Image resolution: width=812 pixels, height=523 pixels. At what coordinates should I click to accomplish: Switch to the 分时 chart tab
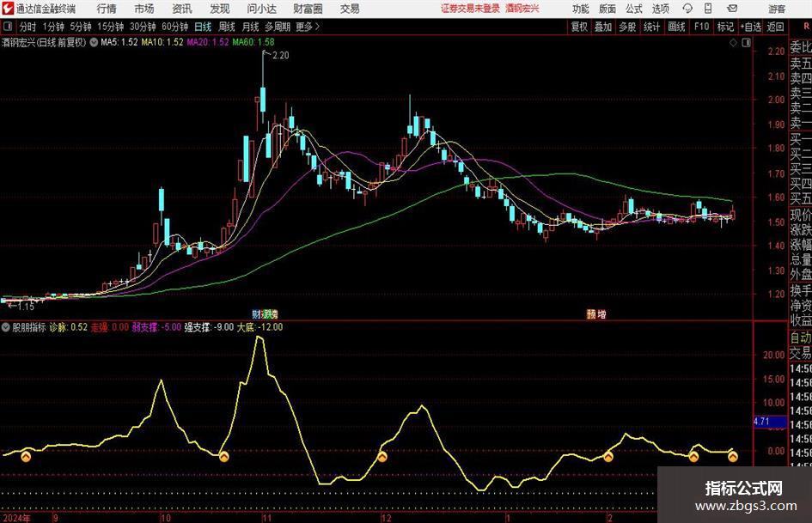(x=27, y=26)
